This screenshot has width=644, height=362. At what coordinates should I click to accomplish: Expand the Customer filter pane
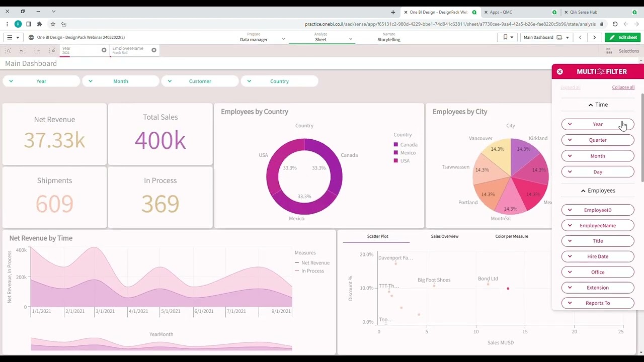tap(200, 81)
